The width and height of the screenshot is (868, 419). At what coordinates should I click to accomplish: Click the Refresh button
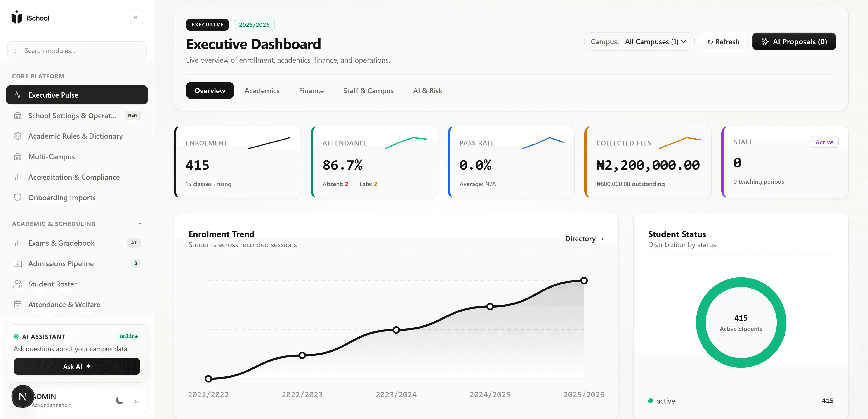(723, 41)
